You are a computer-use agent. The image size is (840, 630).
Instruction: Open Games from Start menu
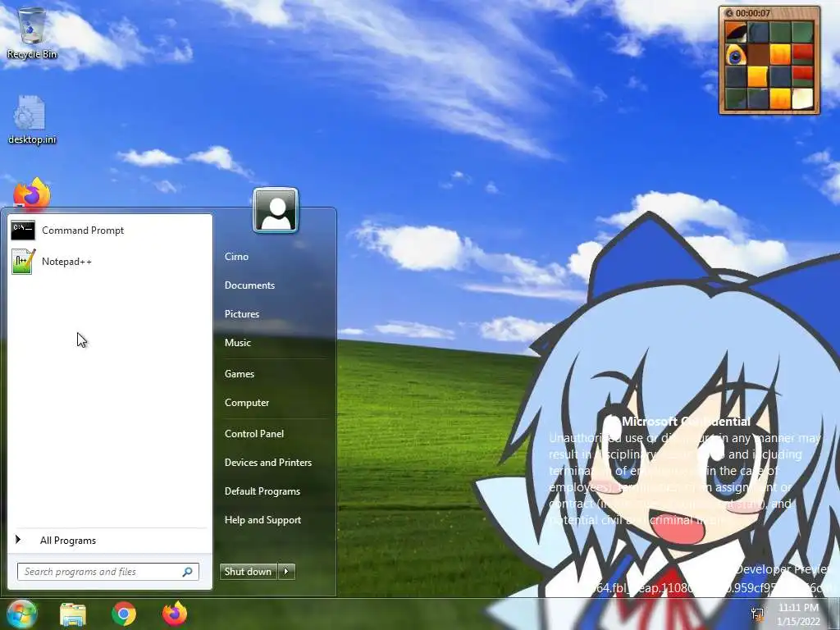pos(239,374)
